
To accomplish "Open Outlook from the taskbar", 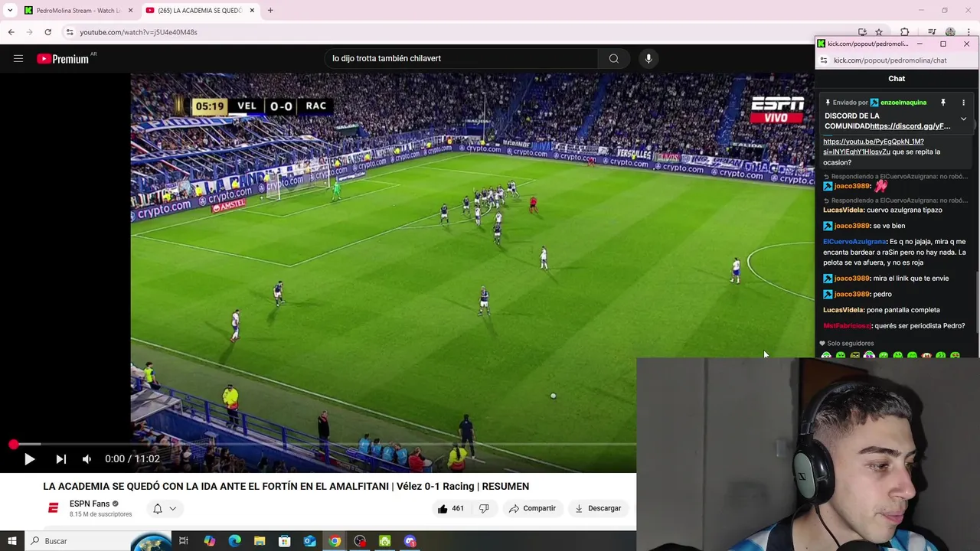I will pos(309,541).
